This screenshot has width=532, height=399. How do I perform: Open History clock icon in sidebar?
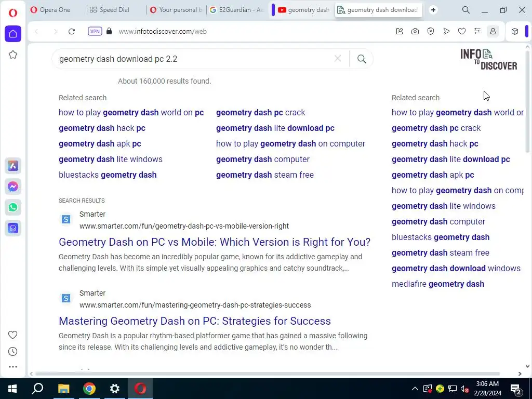click(x=13, y=352)
